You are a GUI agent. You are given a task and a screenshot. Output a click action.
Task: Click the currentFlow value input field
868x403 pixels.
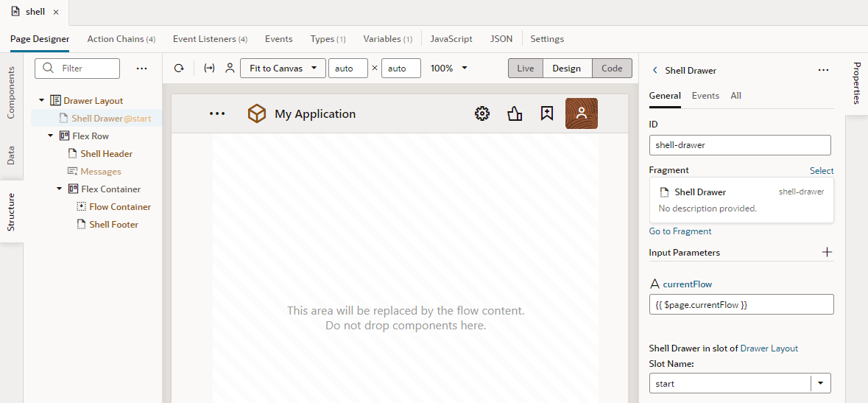[x=741, y=304]
